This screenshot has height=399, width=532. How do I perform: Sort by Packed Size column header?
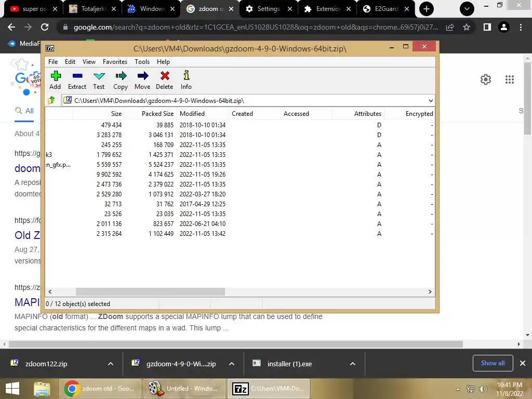point(150,114)
